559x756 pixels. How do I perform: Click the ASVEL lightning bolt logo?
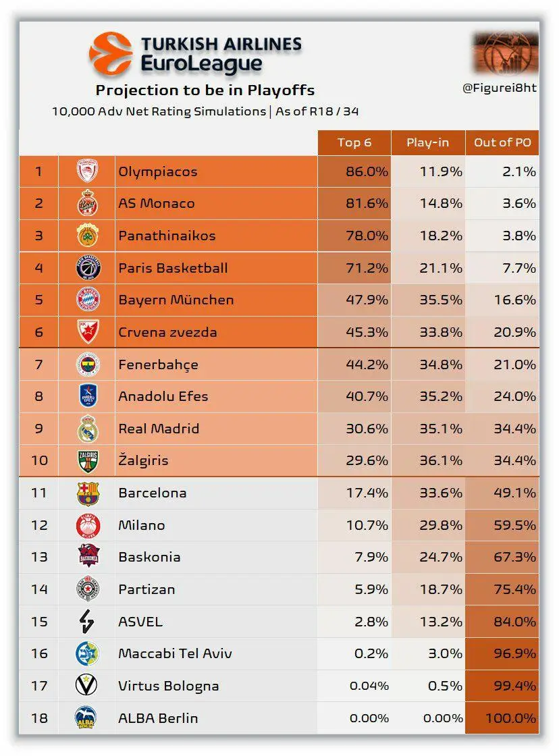(87, 622)
